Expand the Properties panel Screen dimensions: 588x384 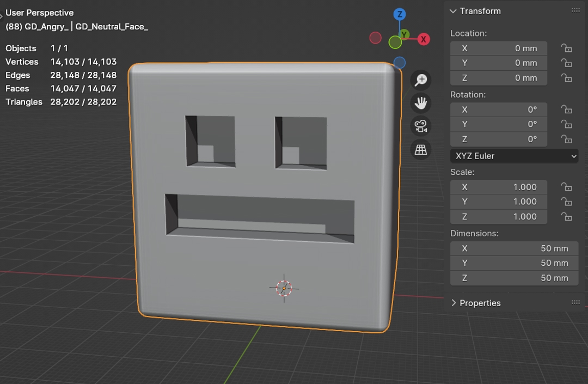(454, 303)
